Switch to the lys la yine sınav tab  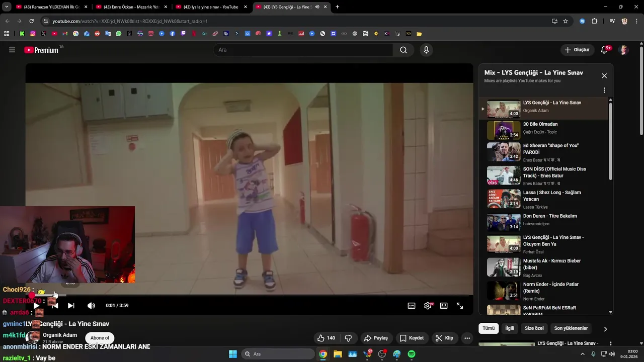click(x=211, y=7)
